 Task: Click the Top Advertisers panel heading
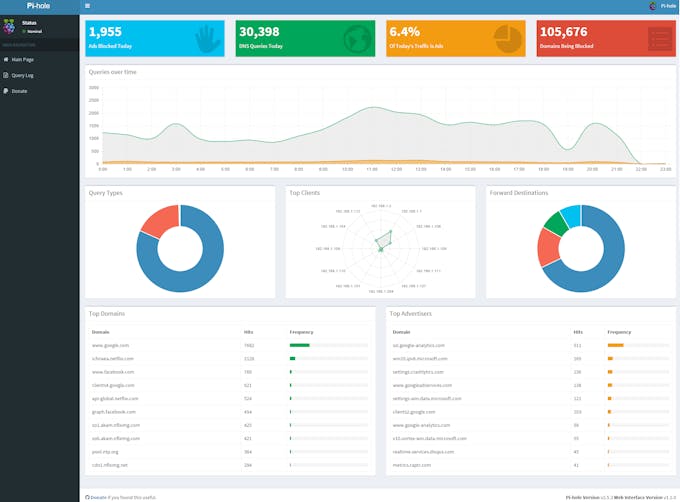coord(410,313)
